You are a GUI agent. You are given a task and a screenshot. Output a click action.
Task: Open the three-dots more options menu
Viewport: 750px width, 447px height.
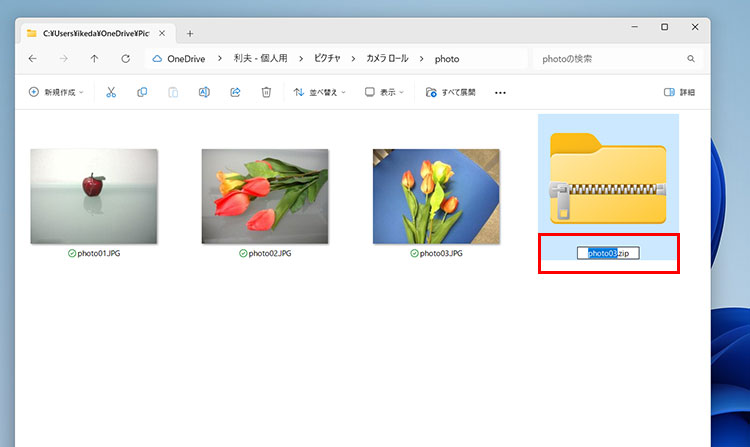click(x=500, y=93)
